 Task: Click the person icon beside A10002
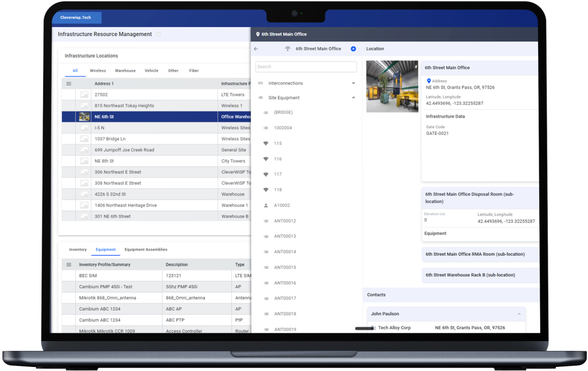(x=266, y=206)
